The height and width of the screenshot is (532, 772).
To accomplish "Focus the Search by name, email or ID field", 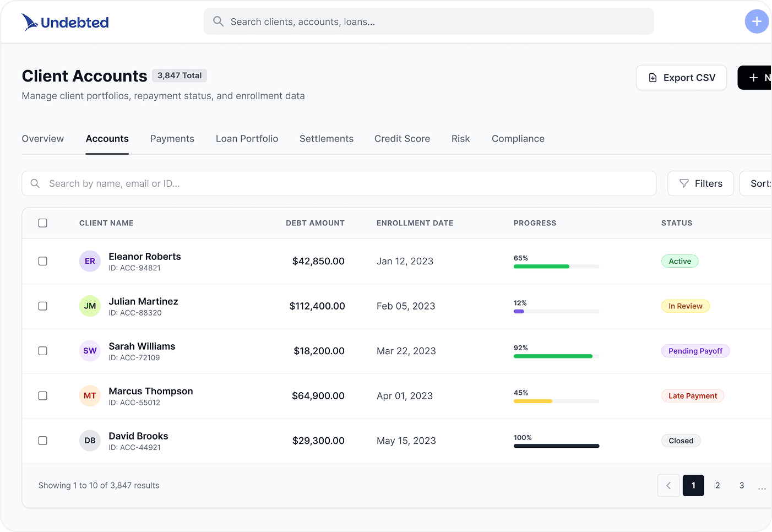I will pos(339,183).
